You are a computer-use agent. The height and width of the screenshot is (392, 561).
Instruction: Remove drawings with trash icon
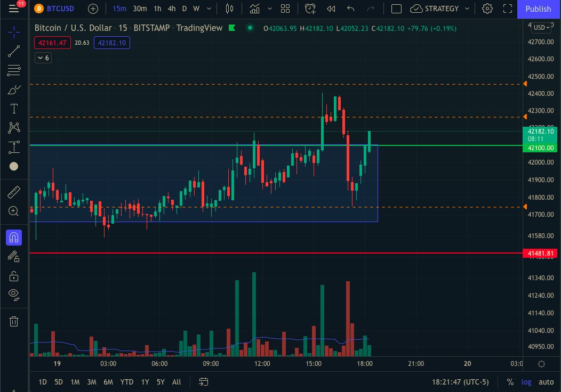(14, 321)
